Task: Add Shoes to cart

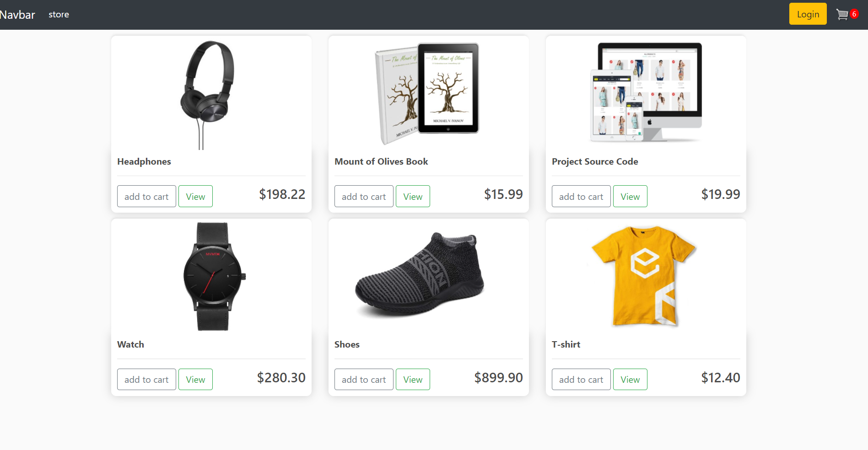Action: point(364,379)
